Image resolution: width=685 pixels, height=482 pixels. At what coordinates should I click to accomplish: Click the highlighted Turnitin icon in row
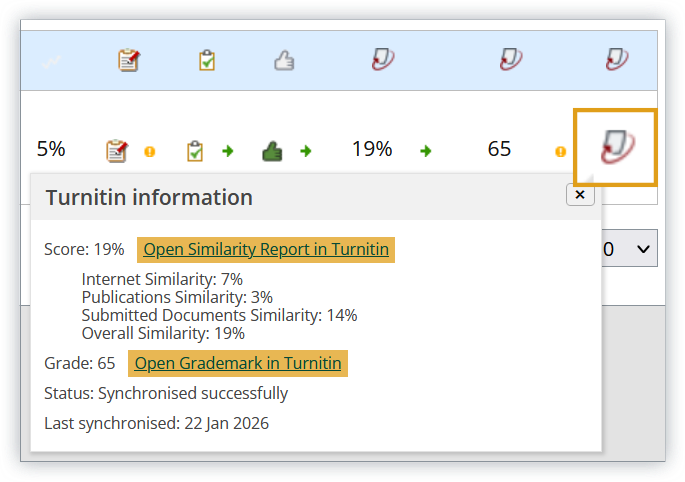click(616, 147)
